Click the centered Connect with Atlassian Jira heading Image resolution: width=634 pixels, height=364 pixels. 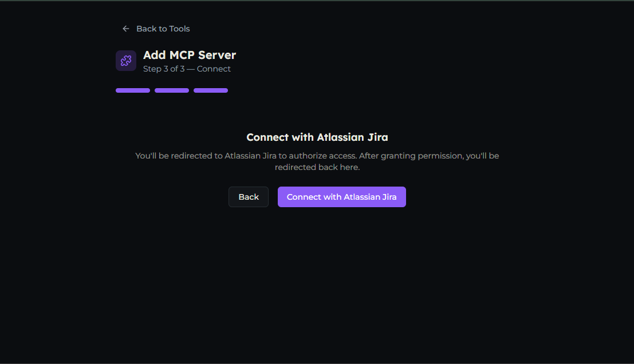[317, 137]
